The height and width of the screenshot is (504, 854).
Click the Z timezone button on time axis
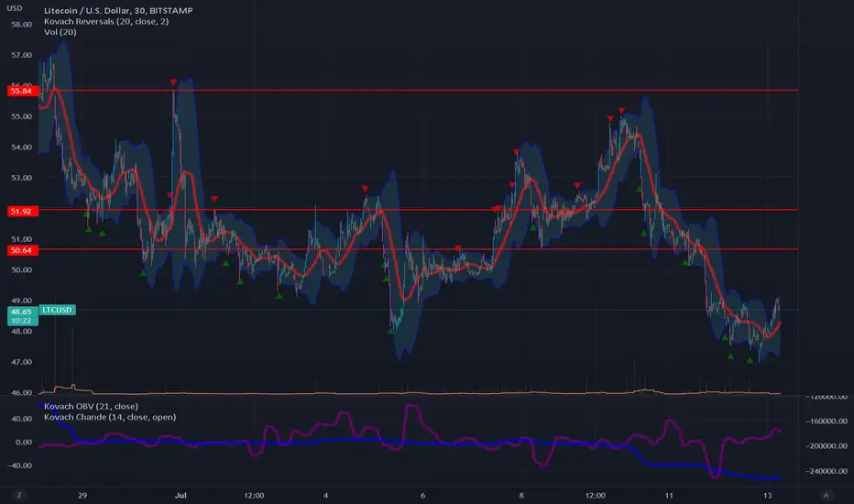tap(19, 495)
